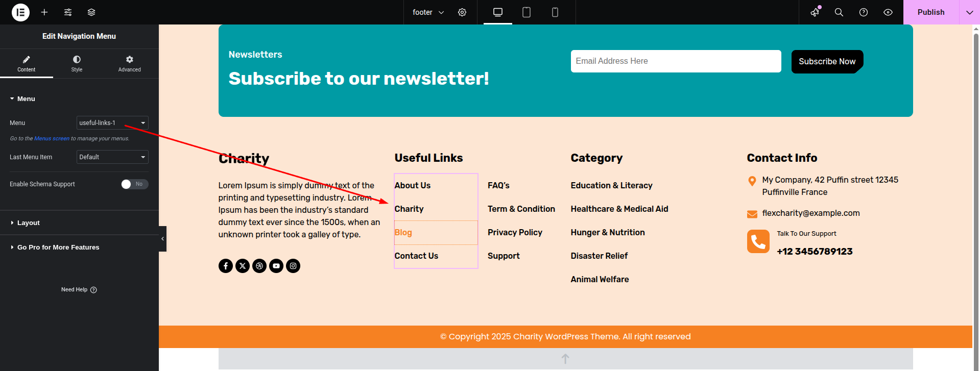Screen dimensions: 980x371
Task: Collapse the editor panel with arrow handle
Action: [x=162, y=239]
